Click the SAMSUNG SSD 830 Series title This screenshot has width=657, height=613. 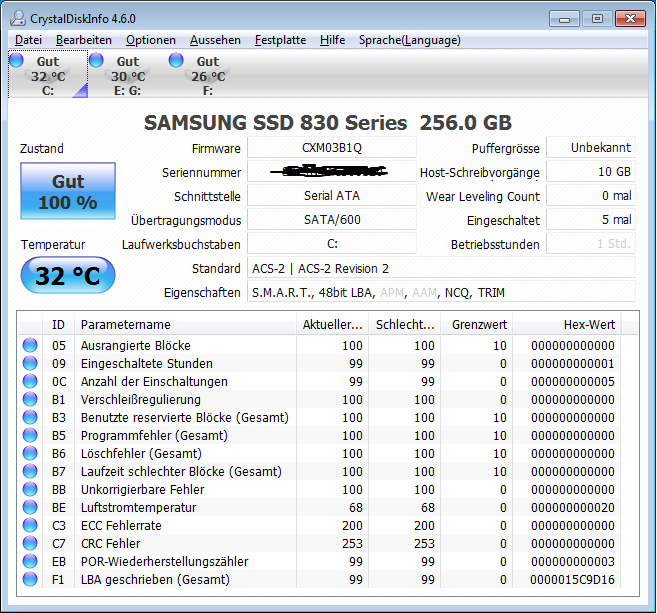tap(328, 123)
